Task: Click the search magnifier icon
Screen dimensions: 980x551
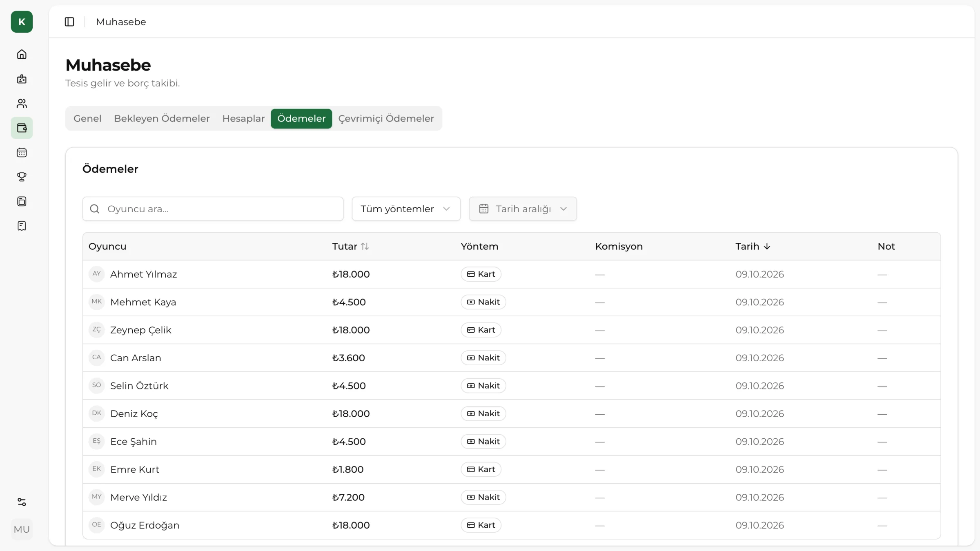Action: point(95,209)
